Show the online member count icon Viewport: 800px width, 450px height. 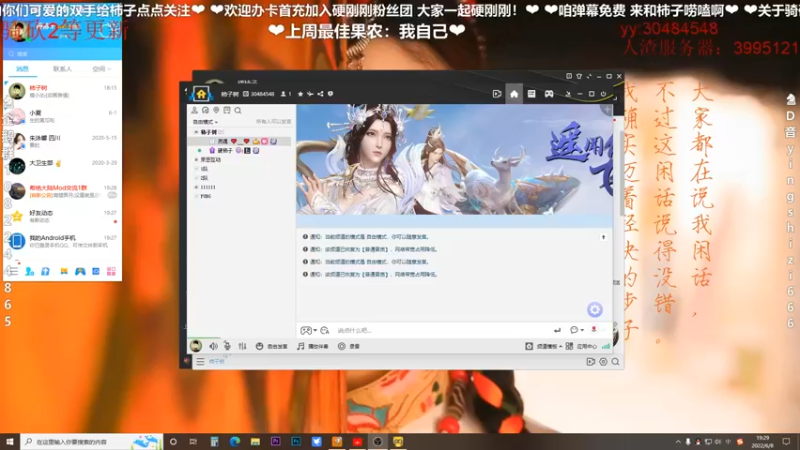[x=286, y=94]
